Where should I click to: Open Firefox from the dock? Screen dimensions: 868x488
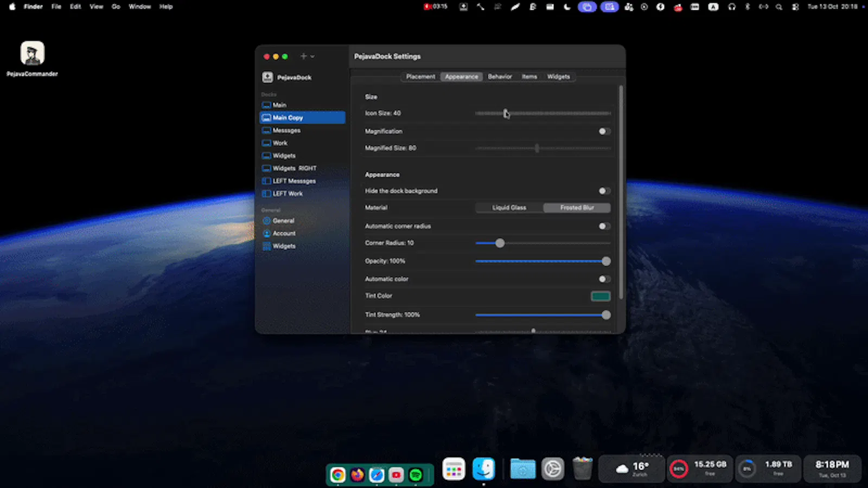[357, 475]
